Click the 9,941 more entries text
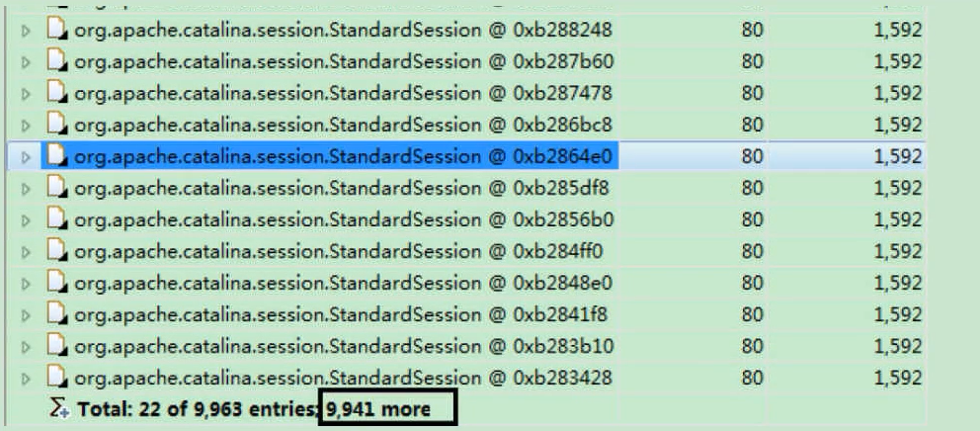The height and width of the screenshot is (431, 980). click(378, 409)
